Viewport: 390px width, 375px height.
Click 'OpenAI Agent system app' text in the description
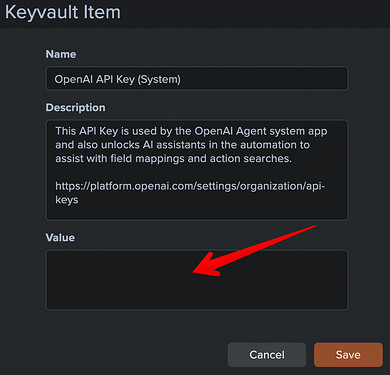coord(261,131)
